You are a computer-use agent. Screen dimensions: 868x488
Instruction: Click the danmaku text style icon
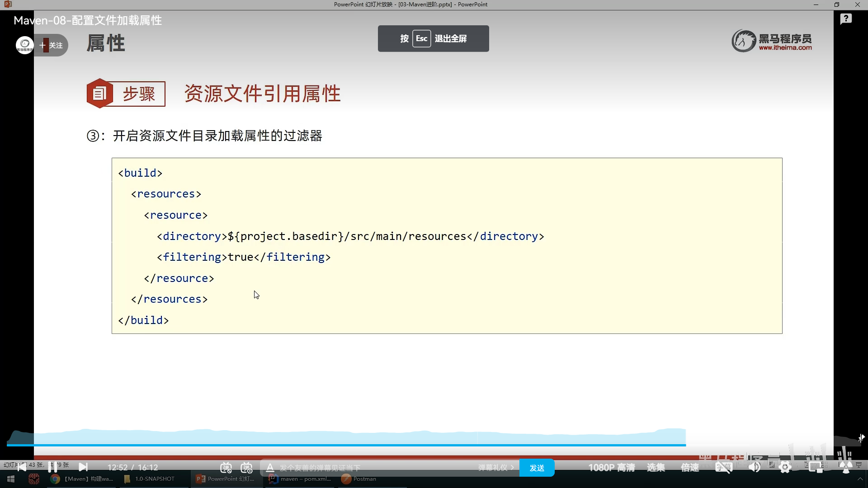coord(270,468)
